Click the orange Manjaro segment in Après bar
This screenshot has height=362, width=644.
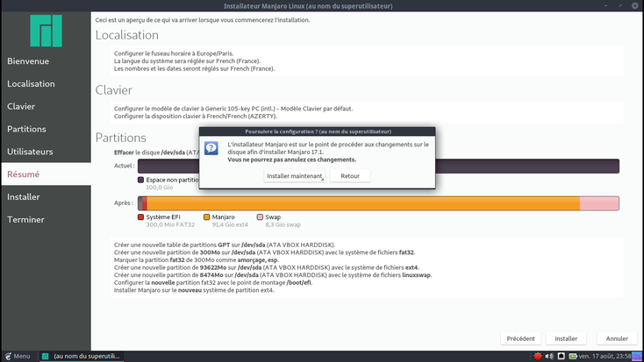click(x=363, y=203)
